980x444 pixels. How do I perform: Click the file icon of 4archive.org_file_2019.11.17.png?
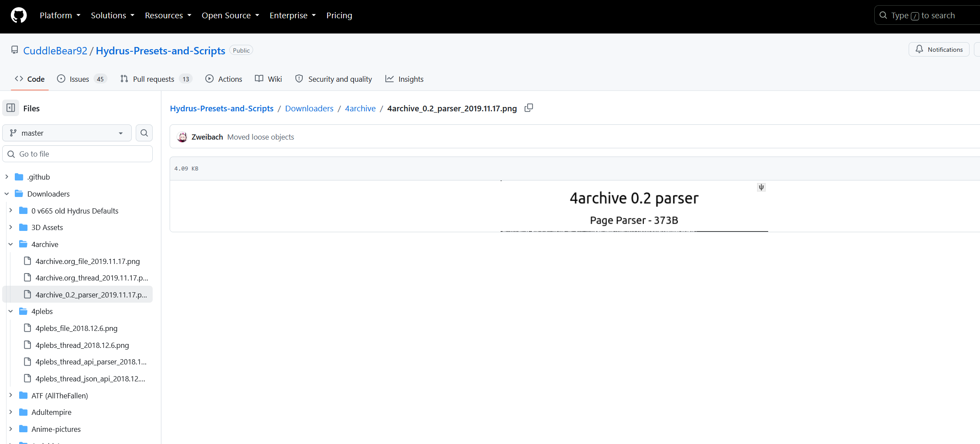(x=27, y=261)
